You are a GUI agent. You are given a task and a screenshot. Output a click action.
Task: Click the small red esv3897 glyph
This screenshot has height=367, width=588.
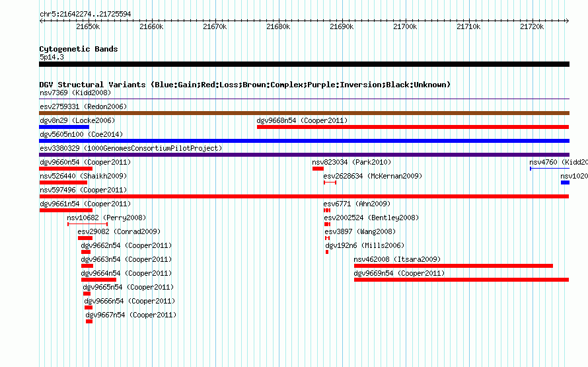[x=328, y=238]
